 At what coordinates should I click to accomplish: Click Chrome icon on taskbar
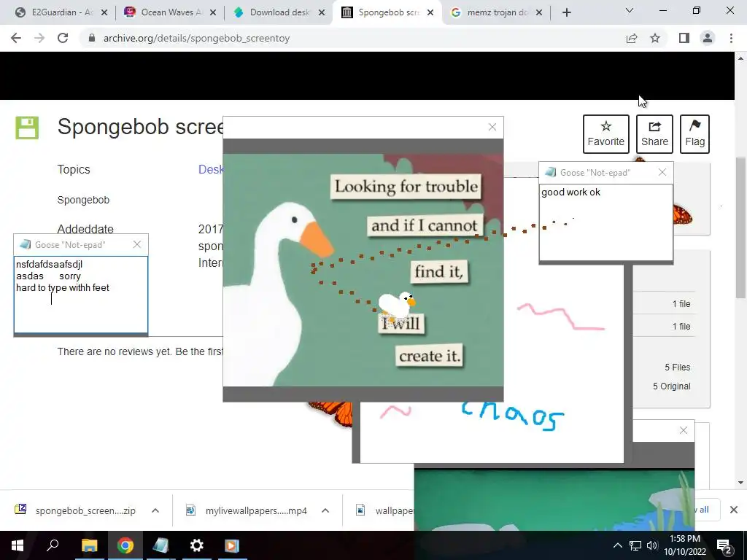coord(125,545)
